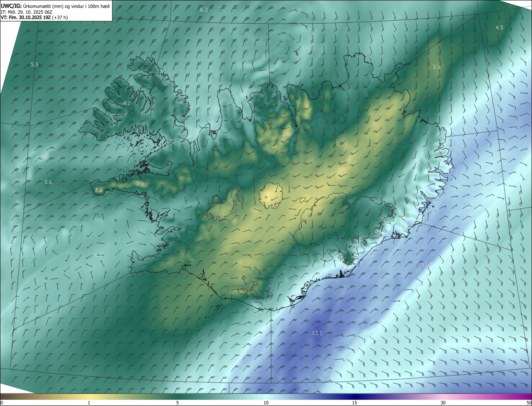Image resolution: width=532 pixels, height=406 pixels.
Task: Click the 'IT: Mið. 29. 10. 2025 06Z' line
Action: (27, 12)
